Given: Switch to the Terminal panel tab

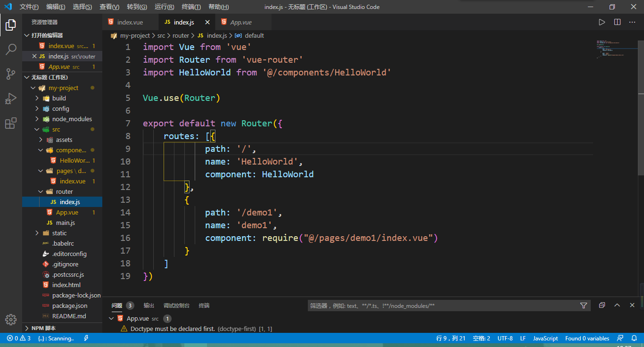Looking at the screenshot, I should coord(204,306).
